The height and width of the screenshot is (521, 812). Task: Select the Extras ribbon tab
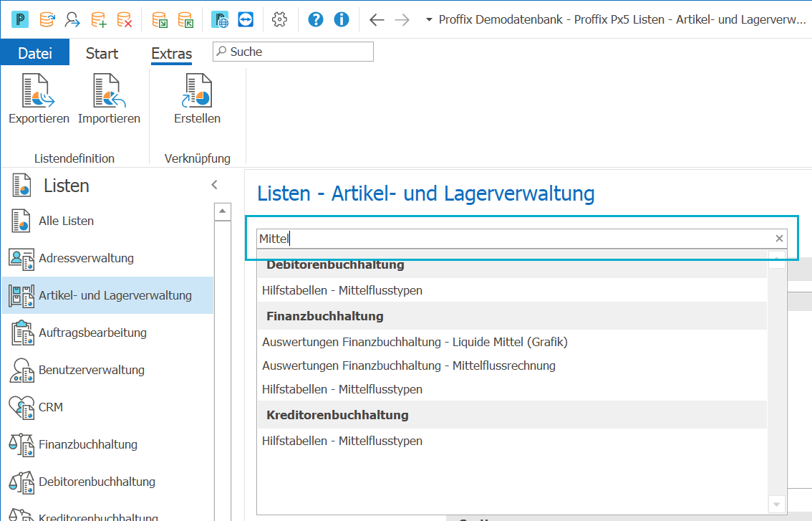coord(171,54)
